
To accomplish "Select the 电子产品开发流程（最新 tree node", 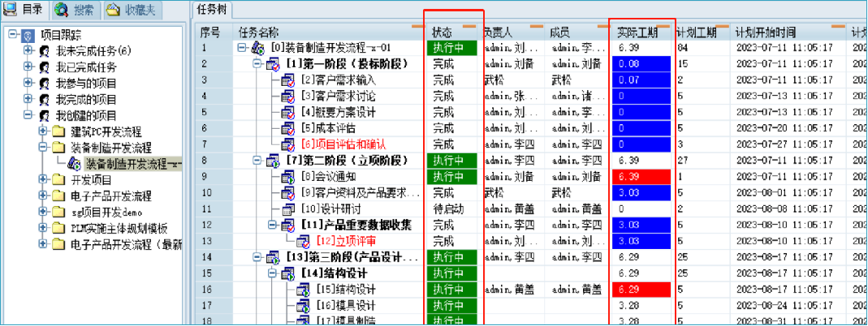I will point(127,244).
